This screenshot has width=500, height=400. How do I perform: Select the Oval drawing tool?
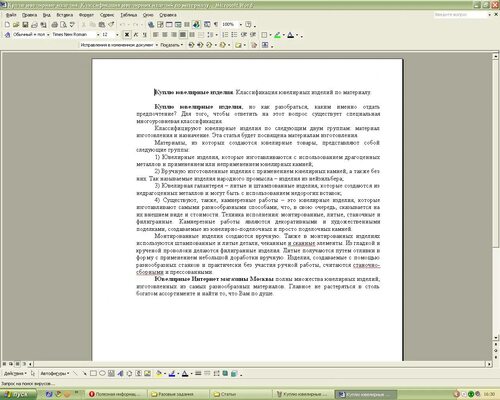coord(102,374)
